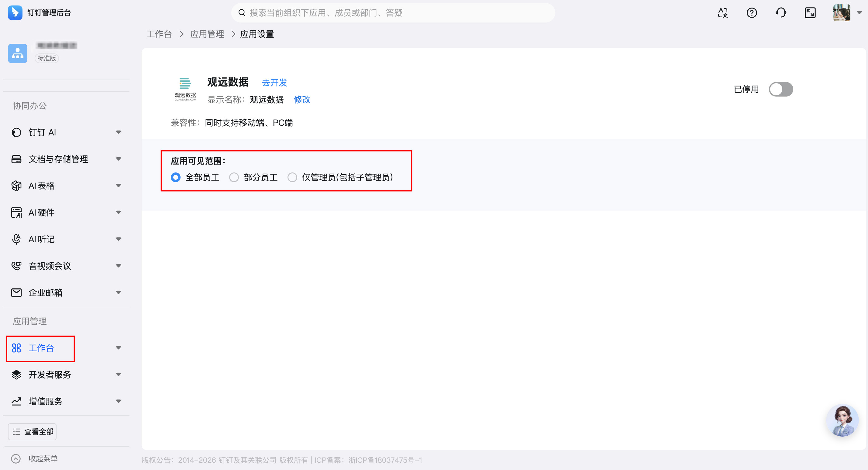The image size is (868, 470).
Task: Open the help question mark icon
Action: (x=752, y=13)
